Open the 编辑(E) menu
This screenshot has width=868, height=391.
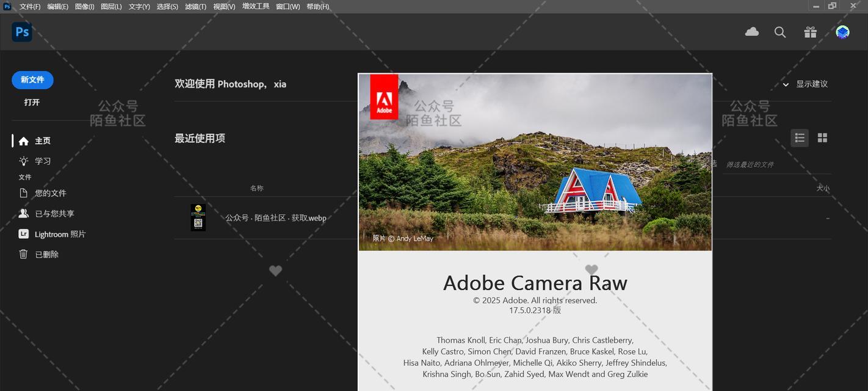(x=58, y=7)
